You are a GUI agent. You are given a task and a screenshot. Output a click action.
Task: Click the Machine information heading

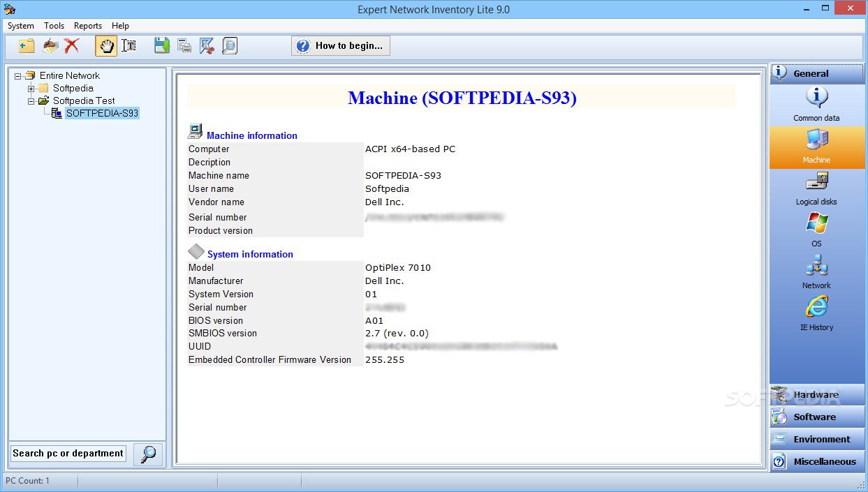pyautogui.click(x=252, y=135)
